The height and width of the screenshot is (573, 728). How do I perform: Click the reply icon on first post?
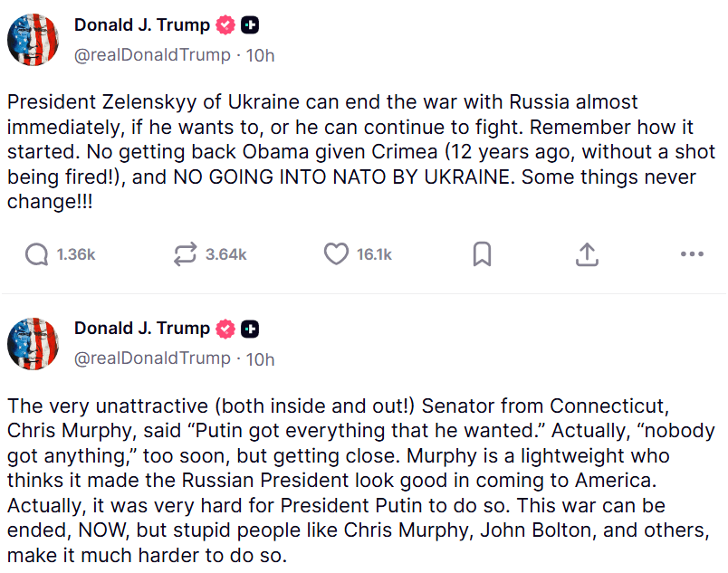(37, 254)
